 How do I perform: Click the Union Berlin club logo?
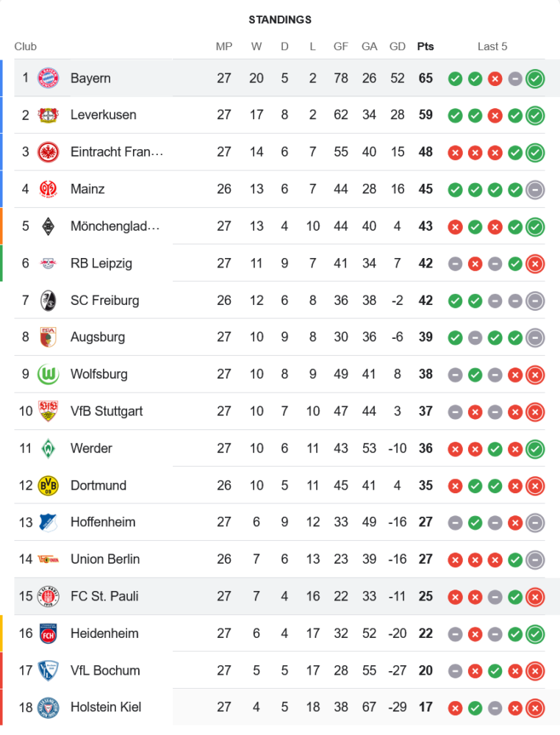[48, 559]
